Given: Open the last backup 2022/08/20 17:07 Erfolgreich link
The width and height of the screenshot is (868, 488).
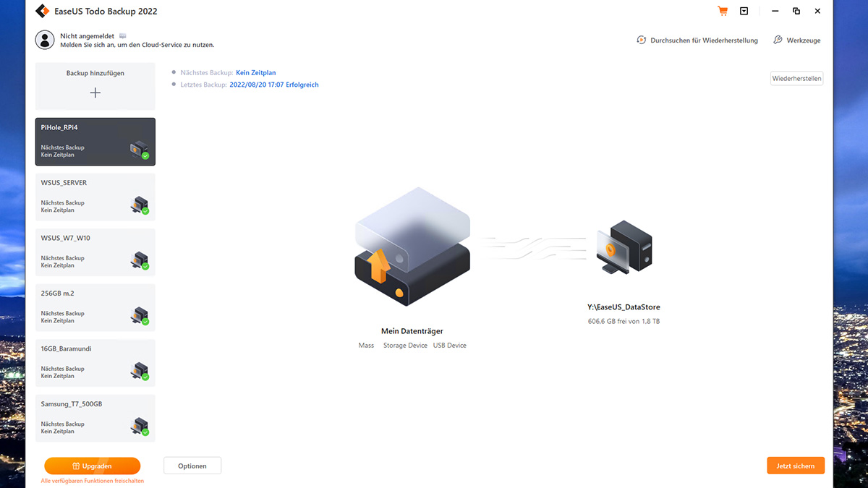Looking at the screenshot, I should [x=274, y=85].
